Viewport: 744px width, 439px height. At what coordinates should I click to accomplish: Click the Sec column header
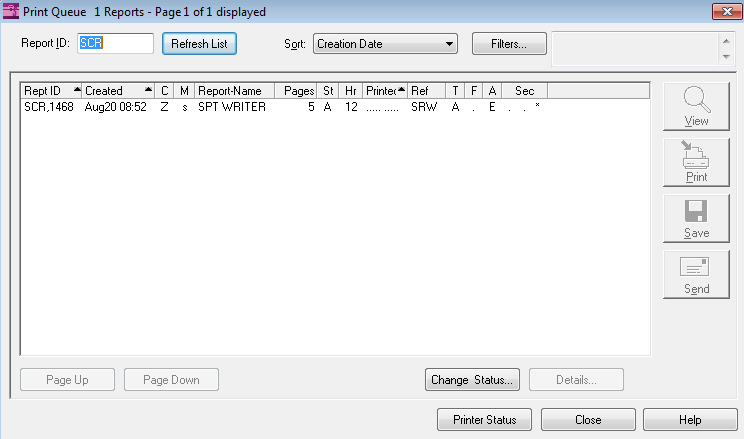pyautogui.click(x=524, y=91)
